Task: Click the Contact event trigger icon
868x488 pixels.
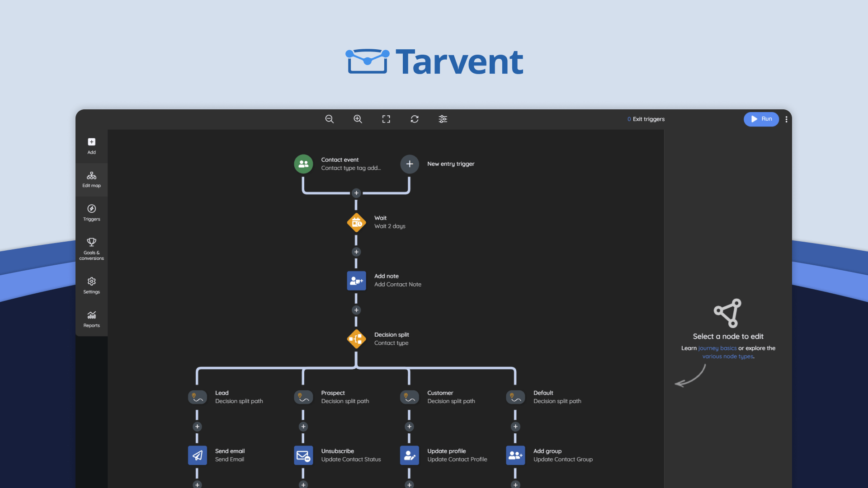Action: pos(303,164)
